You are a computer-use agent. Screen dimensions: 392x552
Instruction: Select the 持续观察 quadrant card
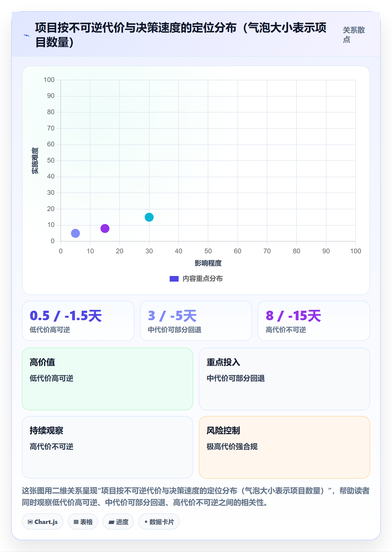pos(108,447)
